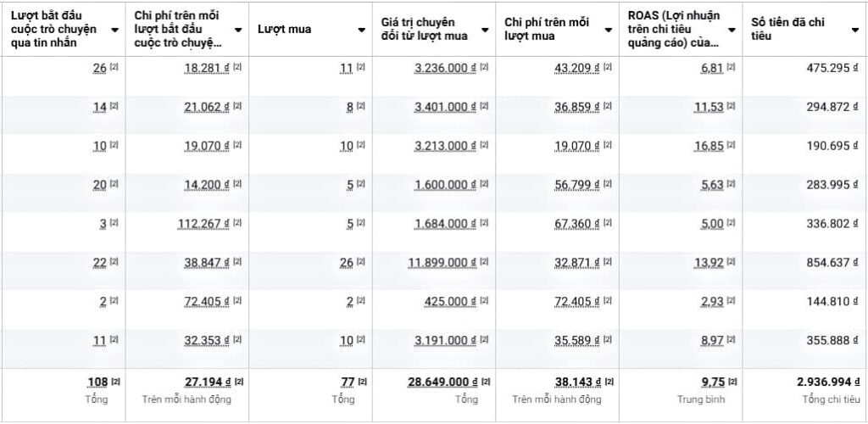Click the Số tiền đã chi tiêu header
Image resolution: width=868 pixels, height=424 pixels.
787,29
